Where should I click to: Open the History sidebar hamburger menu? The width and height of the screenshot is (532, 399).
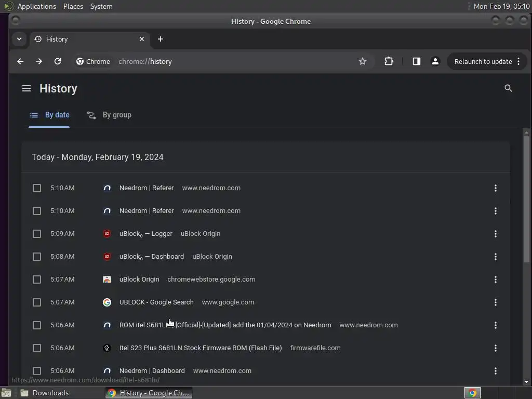pyautogui.click(x=26, y=88)
